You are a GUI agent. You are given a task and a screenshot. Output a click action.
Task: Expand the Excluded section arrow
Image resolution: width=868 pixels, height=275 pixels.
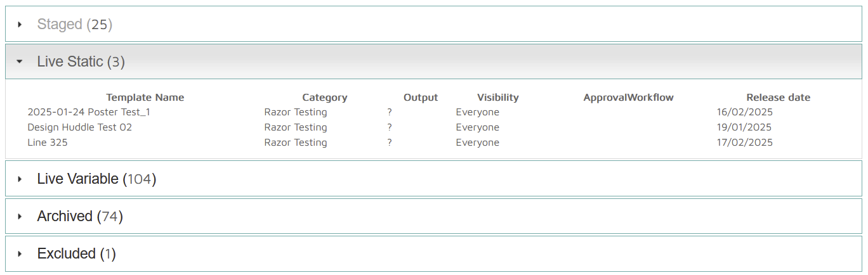(20, 254)
